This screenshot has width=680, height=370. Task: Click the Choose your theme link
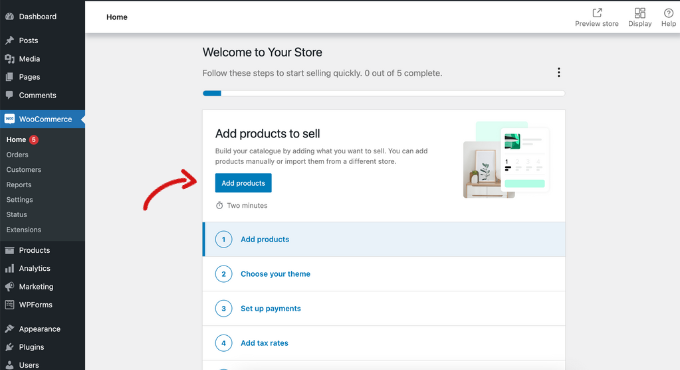point(275,274)
